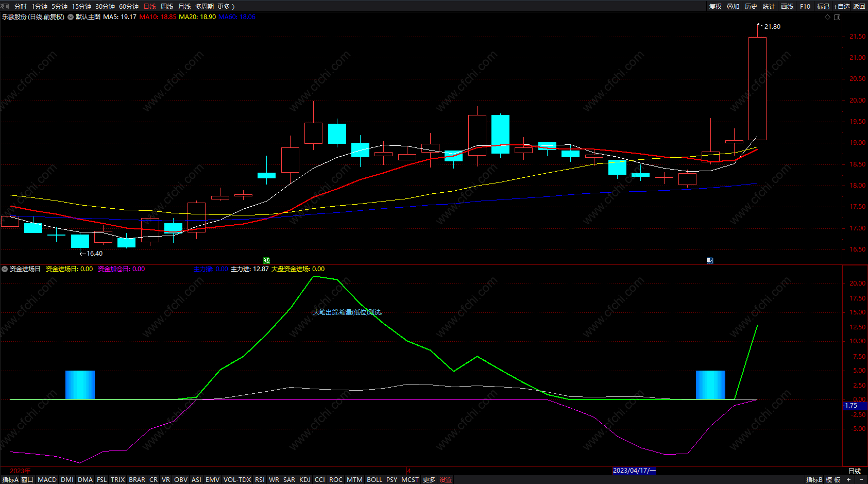The width and height of the screenshot is (868, 484).
Task: Select the PSY indicator tab
Action: click(x=392, y=479)
